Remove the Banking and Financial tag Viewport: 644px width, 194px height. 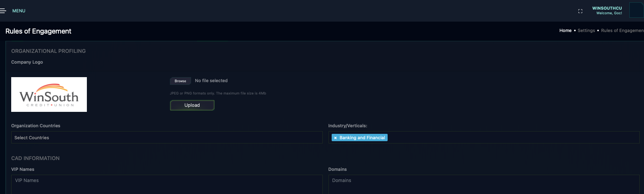[x=336, y=138]
